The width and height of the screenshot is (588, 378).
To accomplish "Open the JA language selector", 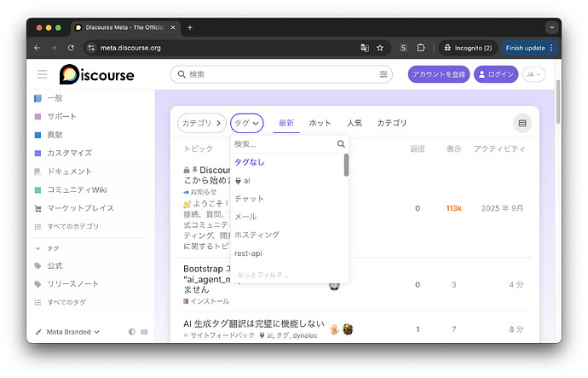I will click(x=533, y=74).
